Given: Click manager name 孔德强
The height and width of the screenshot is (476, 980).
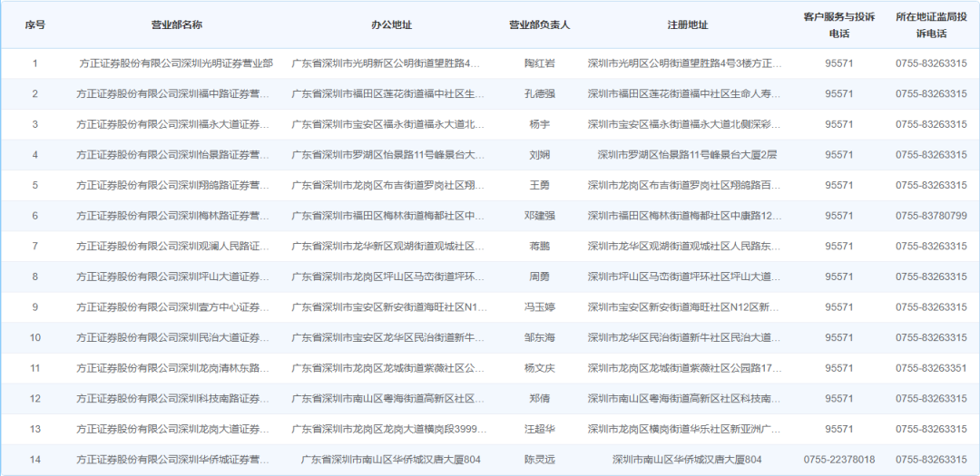Looking at the screenshot, I should (x=539, y=93).
